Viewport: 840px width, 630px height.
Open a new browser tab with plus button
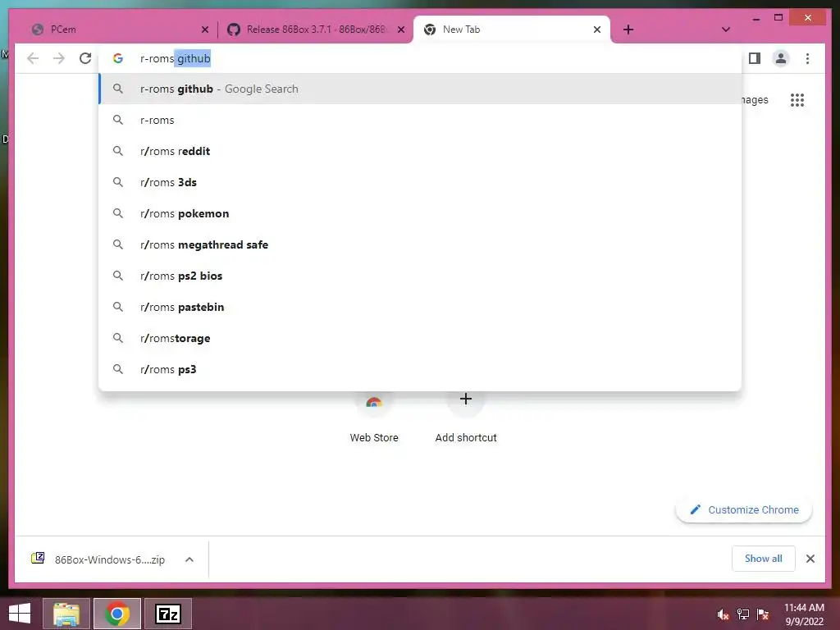click(x=628, y=30)
